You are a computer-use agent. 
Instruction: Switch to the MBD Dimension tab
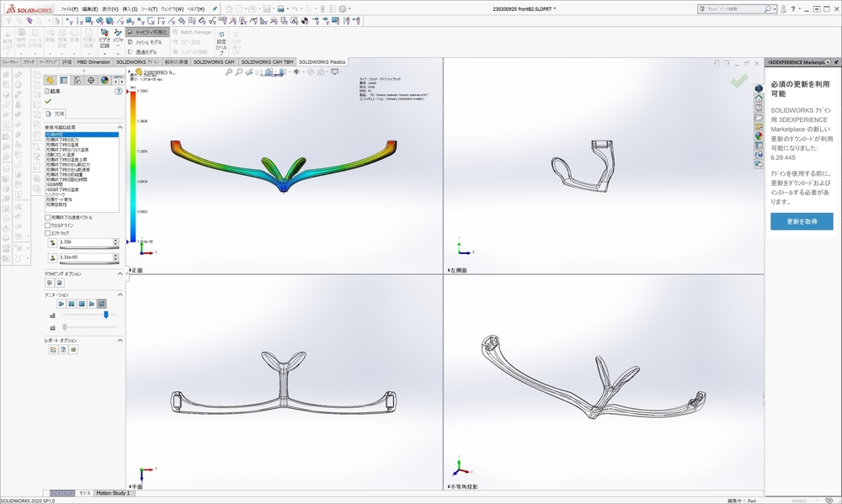tap(93, 61)
